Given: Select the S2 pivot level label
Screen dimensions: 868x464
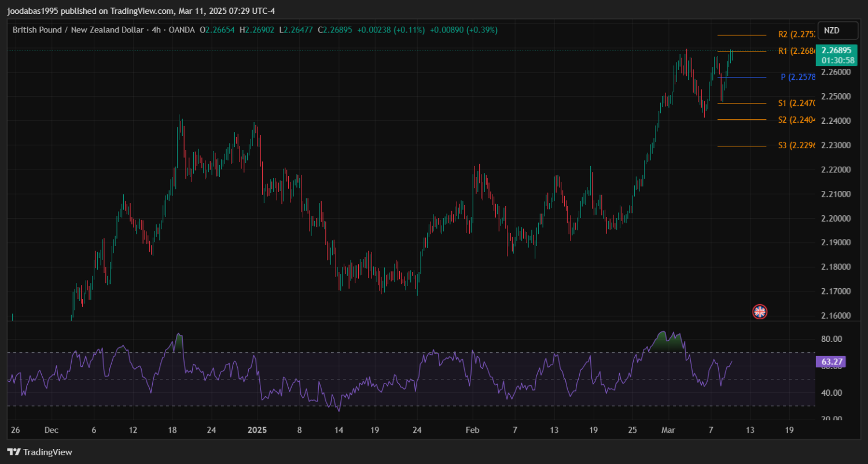Looking at the screenshot, I should click(x=797, y=120).
